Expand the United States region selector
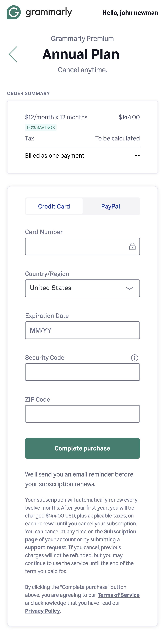 tap(82, 288)
